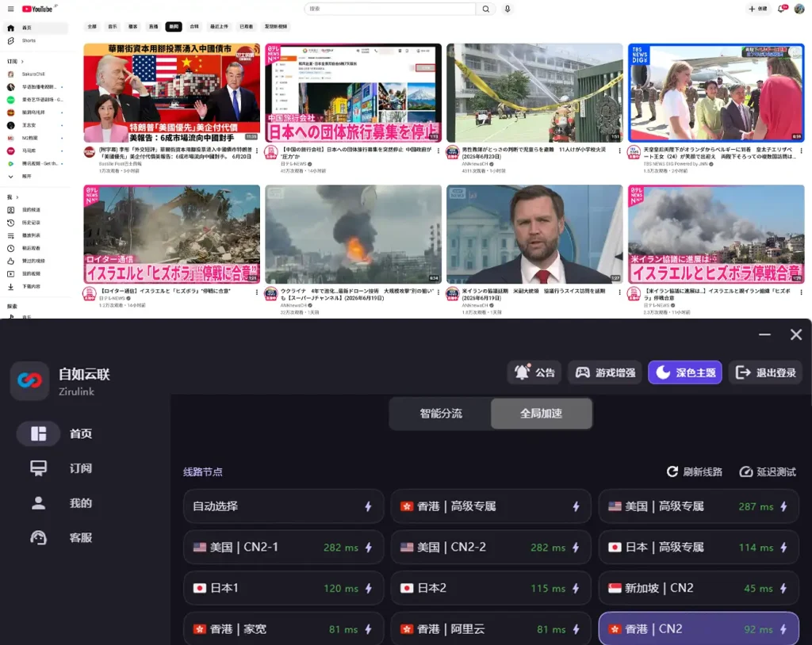
Task: Switch Zirulink to 全局加速 mode
Action: [x=541, y=413]
